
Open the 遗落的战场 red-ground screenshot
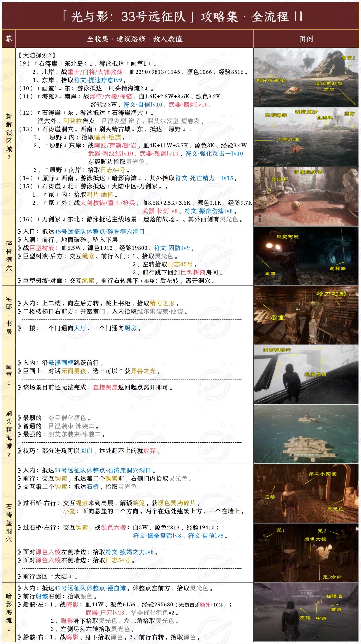pyautogui.click(x=306, y=196)
